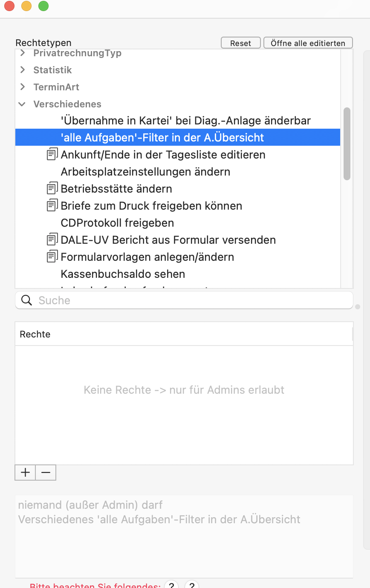This screenshot has height=588, width=370.
Task: Open the first question mark help button
Action: (x=171, y=585)
